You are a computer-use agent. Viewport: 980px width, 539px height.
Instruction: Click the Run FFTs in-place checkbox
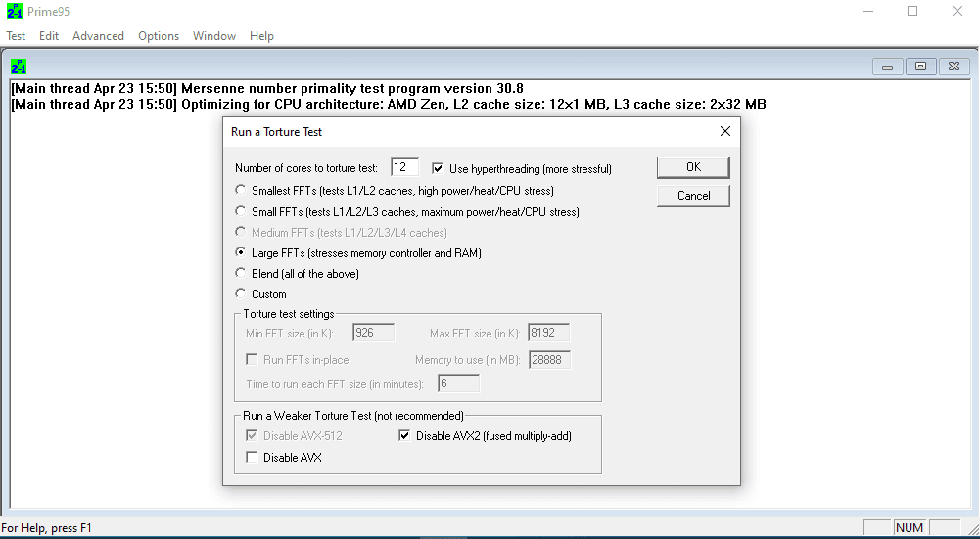pyautogui.click(x=252, y=360)
